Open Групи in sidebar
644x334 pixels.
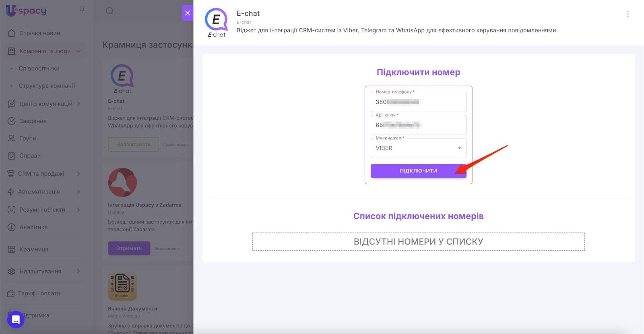[27, 138]
